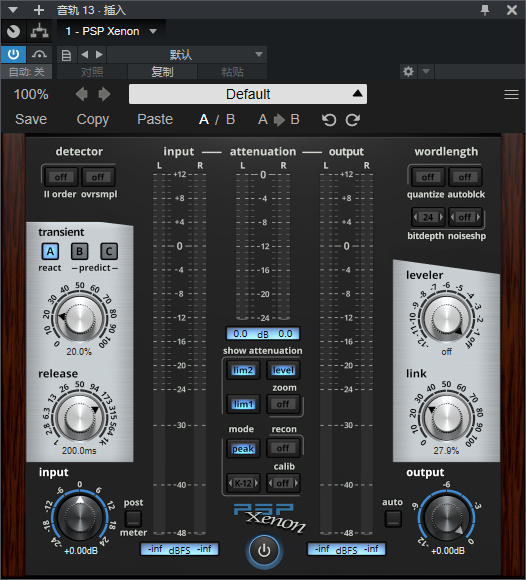Click the input -inf dBFS readout
Screen dimensions: 526x580
(179, 549)
